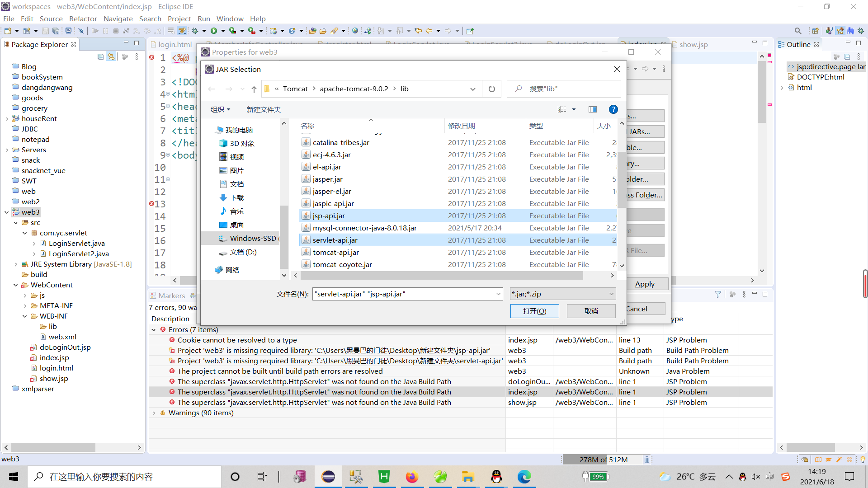Click the Open Web Browser globe icon
This screenshot has width=868, height=488.
(x=355, y=31)
